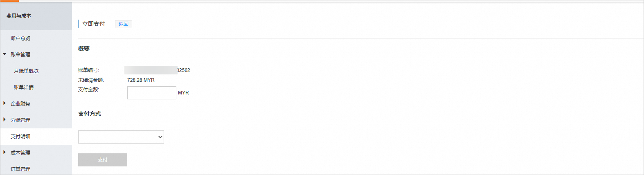Click the 分账管理 menu label

pyautogui.click(x=20, y=120)
